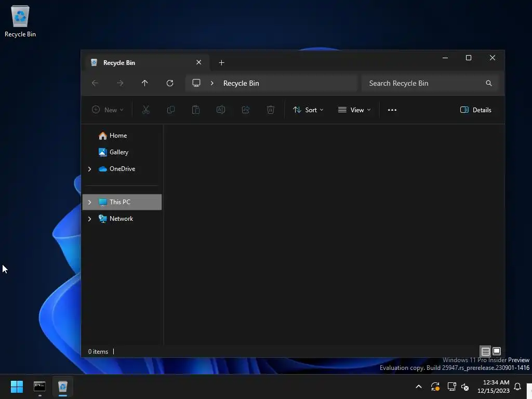Click the Copy icon in the toolbar
The image size is (532, 399).
pyautogui.click(x=171, y=110)
